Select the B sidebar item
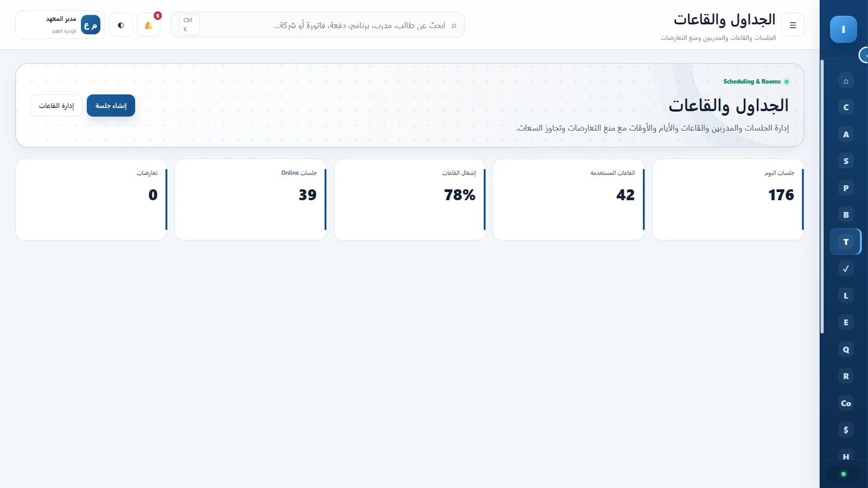Image resolution: width=868 pixels, height=488 pixels. [845, 215]
